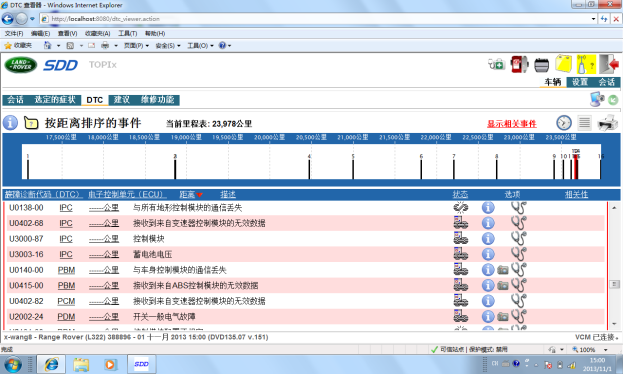Click the red vehicle key fob icon
The width and height of the screenshot is (623, 374).
[x=519, y=64]
